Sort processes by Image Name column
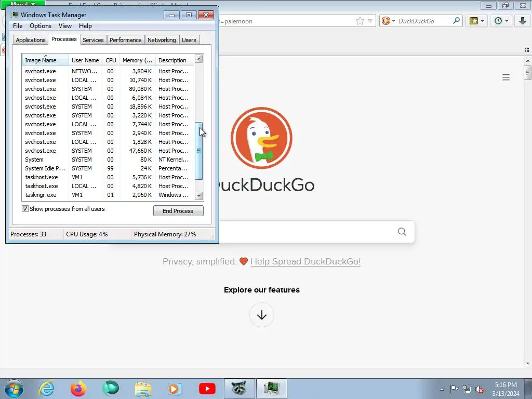This screenshot has width=532, height=399. click(46, 60)
